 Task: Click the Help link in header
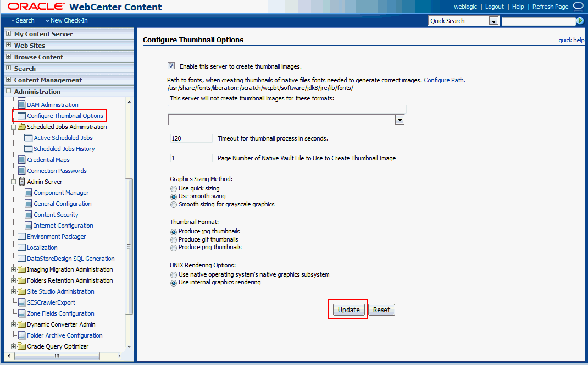pyautogui.click(x=518, y=7)
